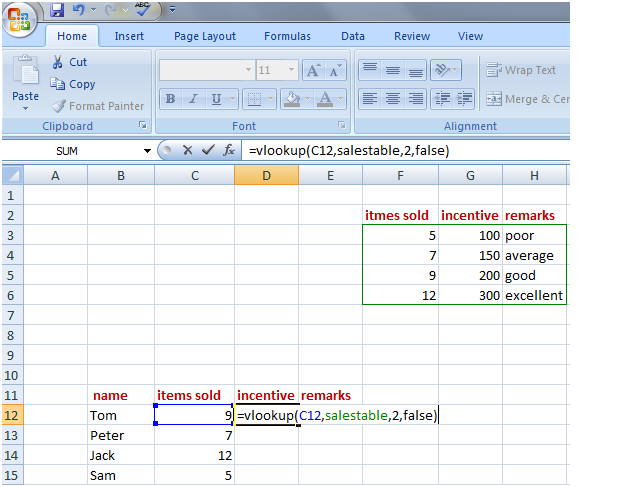Select the 'itmes sold' header cell

[400, 215]
